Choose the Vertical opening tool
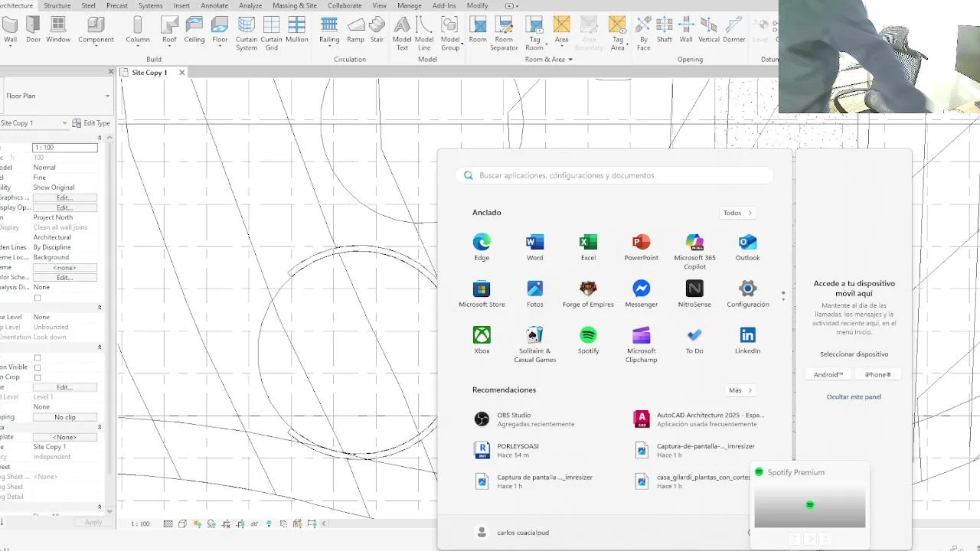 point(709,30)
